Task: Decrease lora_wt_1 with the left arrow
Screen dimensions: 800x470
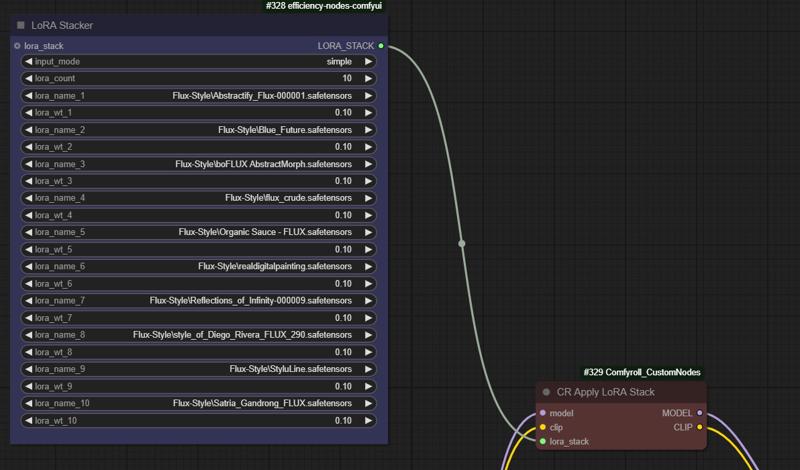Action: pyautogui.click(x=29, y=113)
